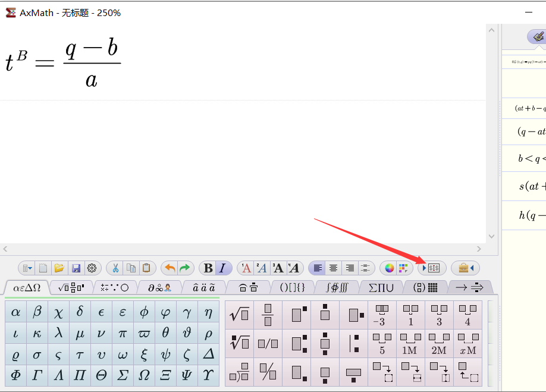
Task: Open the integrals symbol tab
Action: (x=337, y=287)
